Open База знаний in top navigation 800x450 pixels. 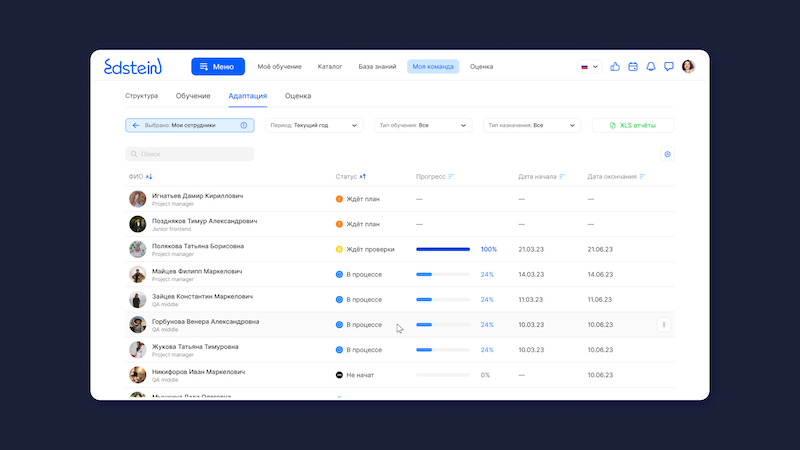click(x=377, y=66)
